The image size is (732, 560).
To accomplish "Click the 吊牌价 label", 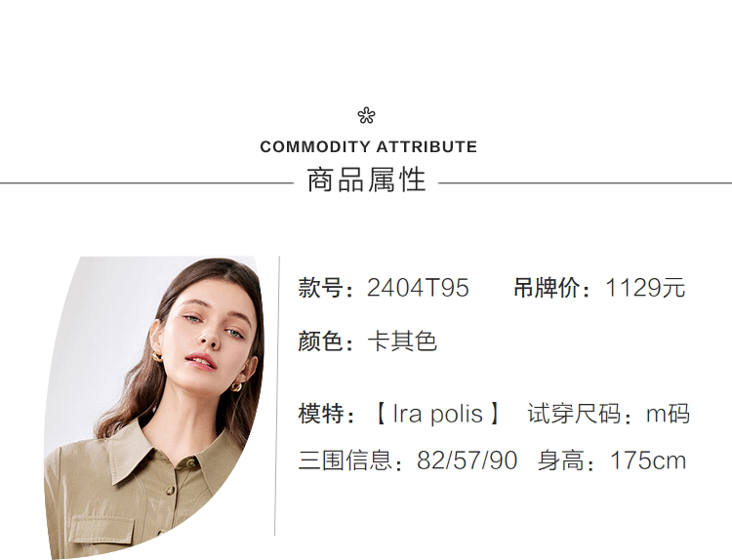I will [551, 288].
